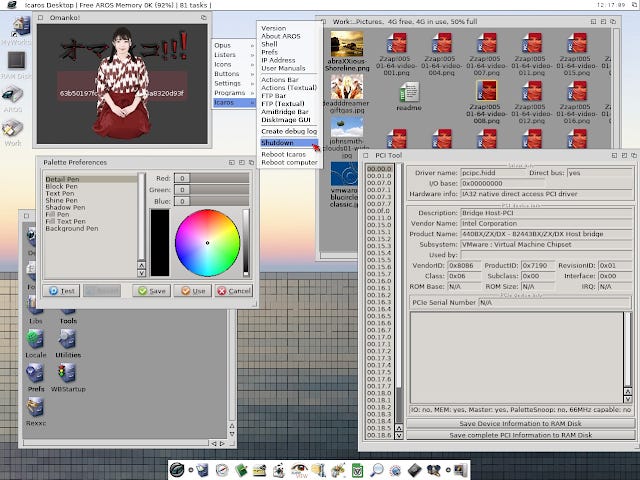Screen dimensions: 640x480
Task: Choose Create debug log menu entry
Action: (x=289, y=131)
